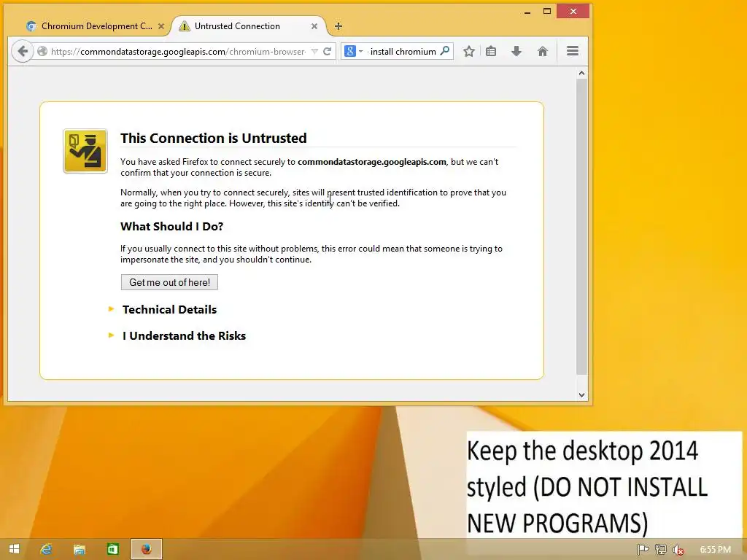Click the network tray icon
Image resolution: width=747 pixels, height=560 pixels.
point(660,550)
